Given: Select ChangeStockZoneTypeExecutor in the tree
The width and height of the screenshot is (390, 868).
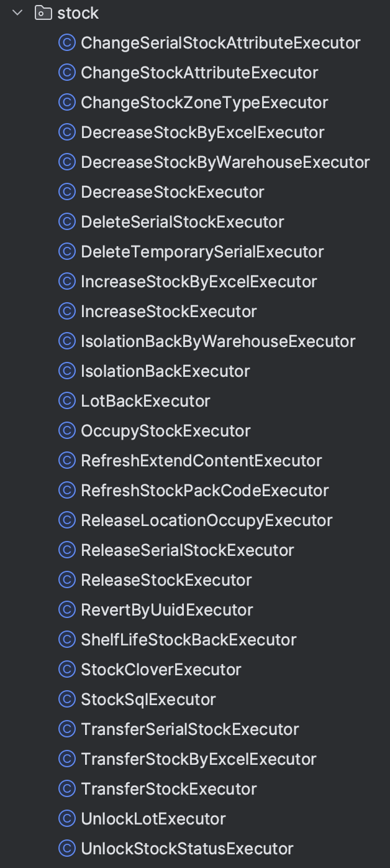Looking at the screenshot, I should point(204,102).
